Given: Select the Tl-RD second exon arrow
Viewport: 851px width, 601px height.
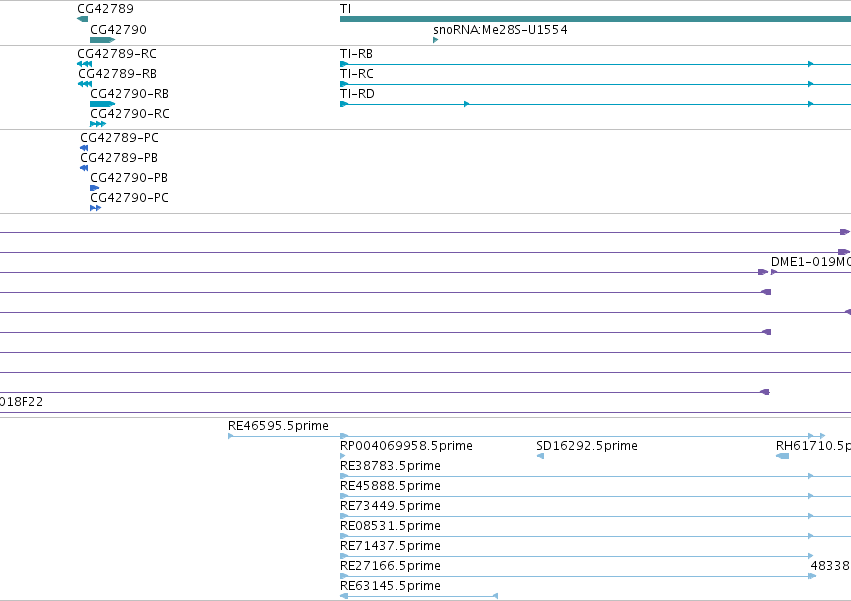Looking at the screenshot, I should pyautogui.click(x=467, y=104).
